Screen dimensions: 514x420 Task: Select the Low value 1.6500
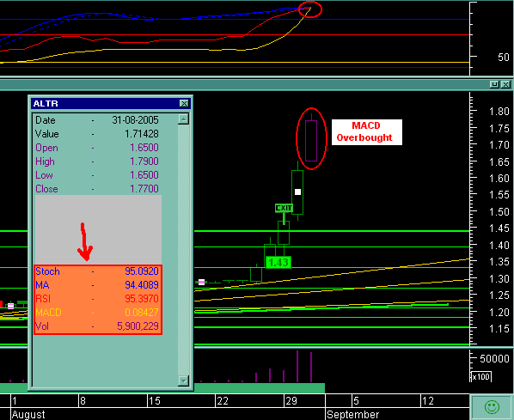(144, 175)
